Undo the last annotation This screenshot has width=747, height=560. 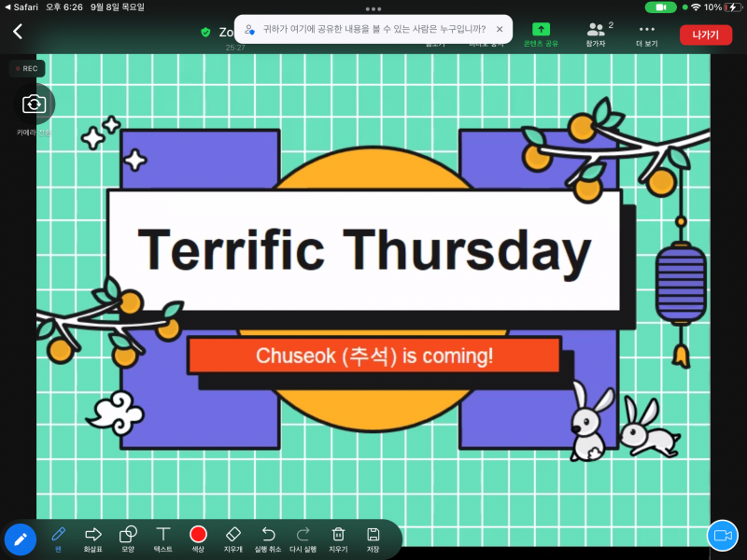tap(268, 535)
